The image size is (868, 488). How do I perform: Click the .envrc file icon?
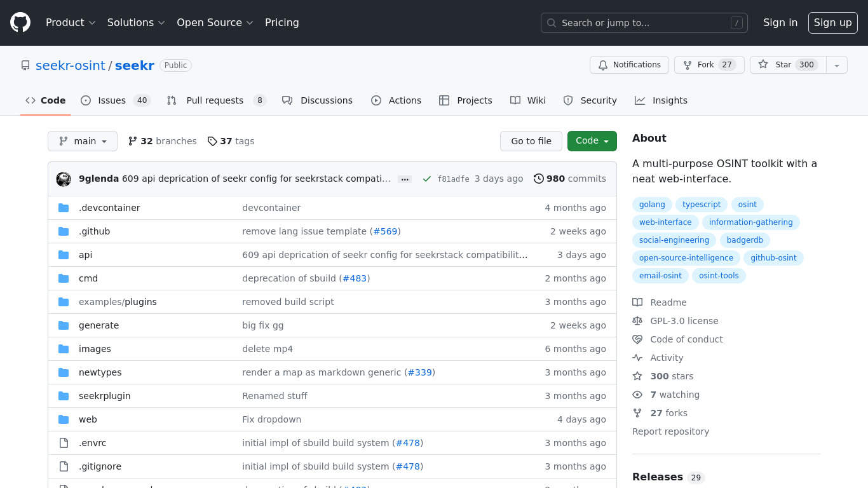pyautogui.click(x=64, y=443)
